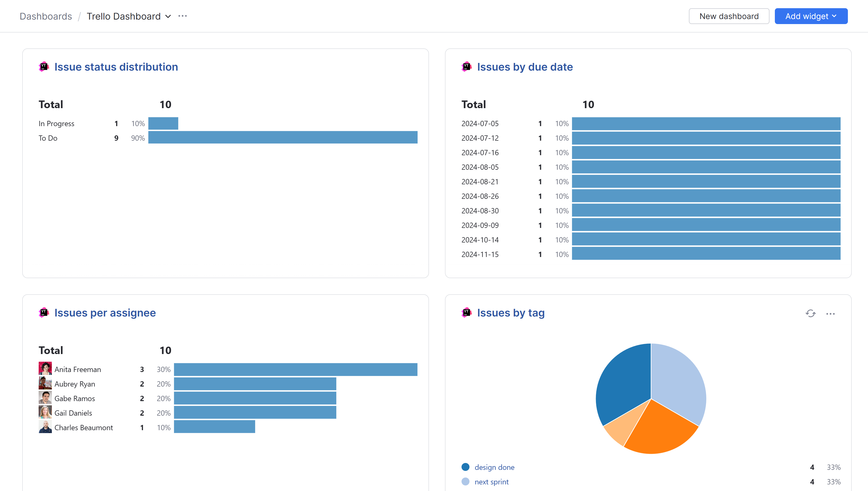The height and width of the screenshot is (491, 868).
Task: Toggle the design done legend entry
Action: 494,467
